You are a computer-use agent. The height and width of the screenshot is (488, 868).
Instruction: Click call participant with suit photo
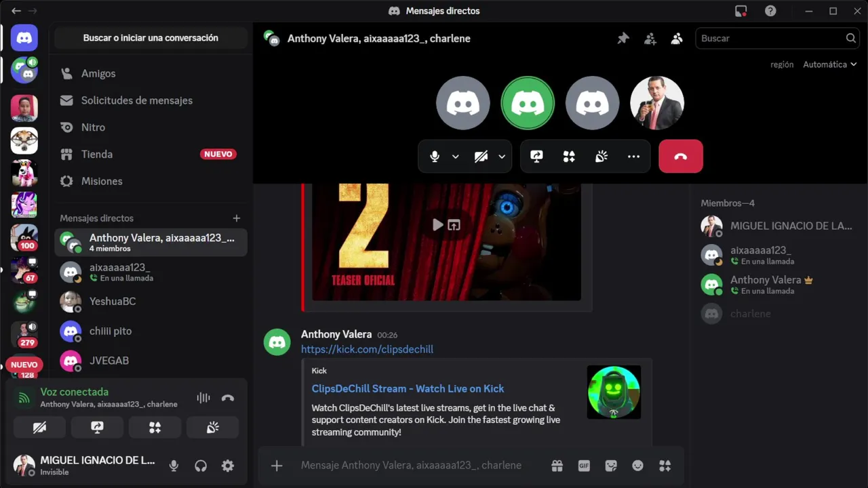(656, 103)
